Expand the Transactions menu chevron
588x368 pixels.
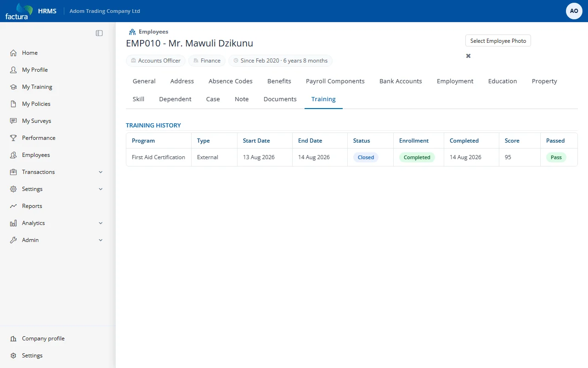click(101, 172)
